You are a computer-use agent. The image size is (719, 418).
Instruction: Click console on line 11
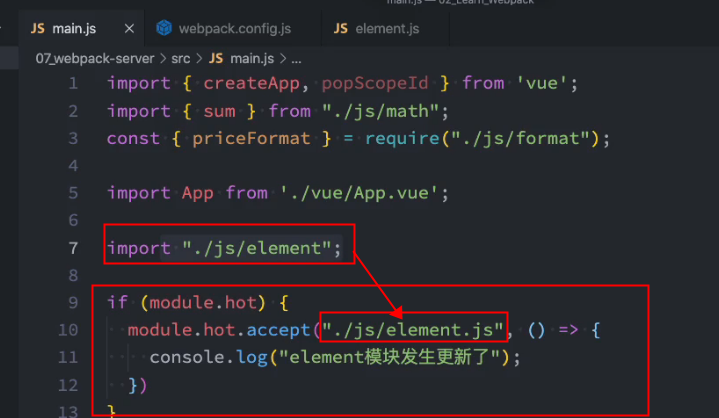tap(187, 358)
